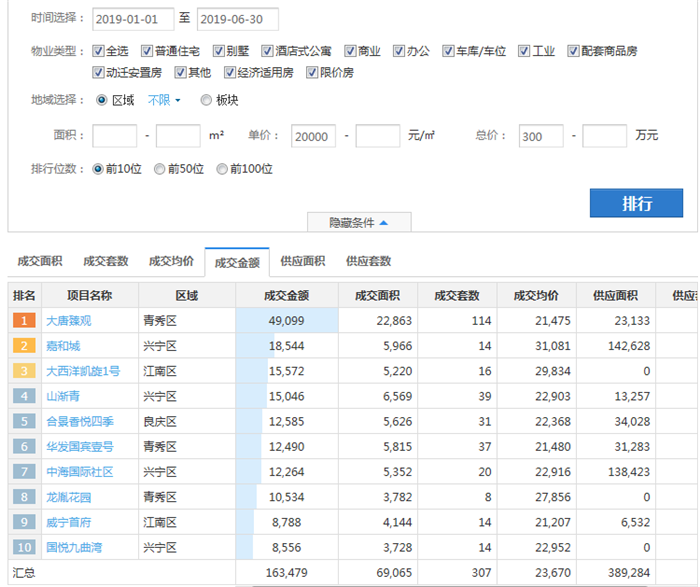Open the 威宁首府 project link
The image size is (700, 587).
coord(69,522)
